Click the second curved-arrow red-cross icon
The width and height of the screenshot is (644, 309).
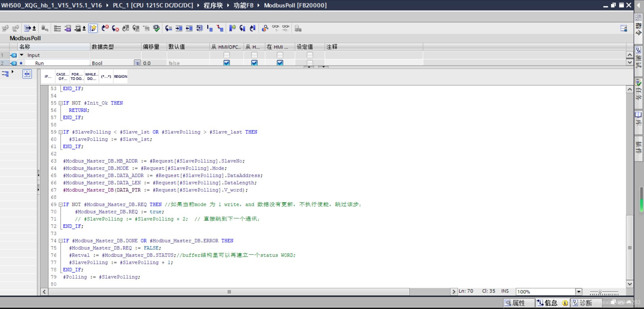(115, 28)
